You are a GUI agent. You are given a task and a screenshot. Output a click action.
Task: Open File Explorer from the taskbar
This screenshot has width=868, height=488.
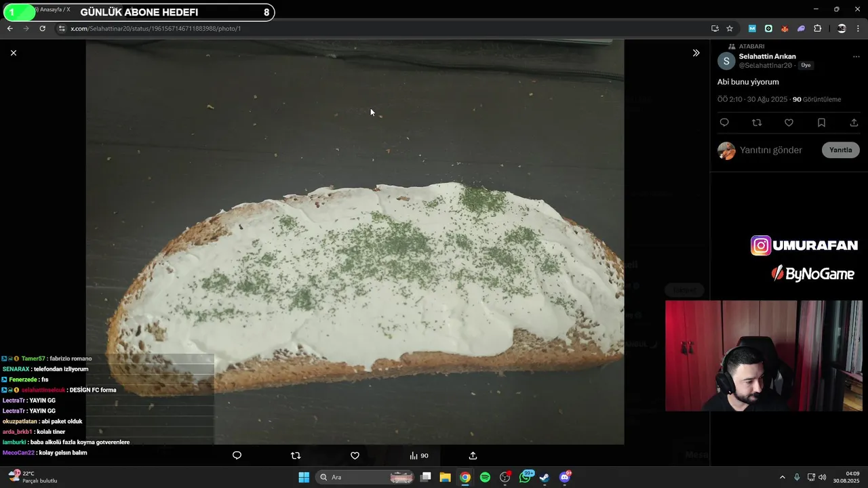click(446, 477)
